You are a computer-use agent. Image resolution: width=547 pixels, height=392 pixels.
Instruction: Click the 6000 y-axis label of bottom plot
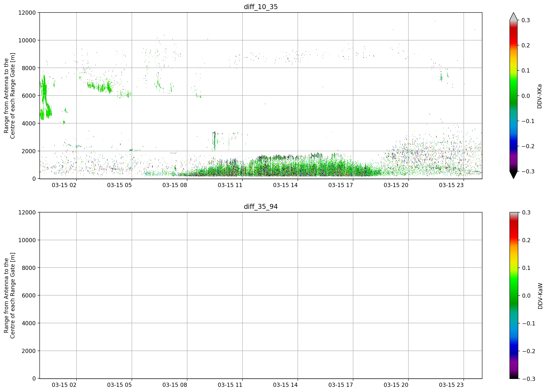tap(29, 295)
